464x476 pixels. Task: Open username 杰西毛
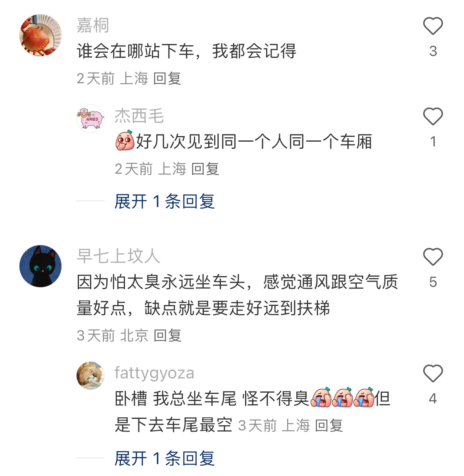[x=139, y=116]
